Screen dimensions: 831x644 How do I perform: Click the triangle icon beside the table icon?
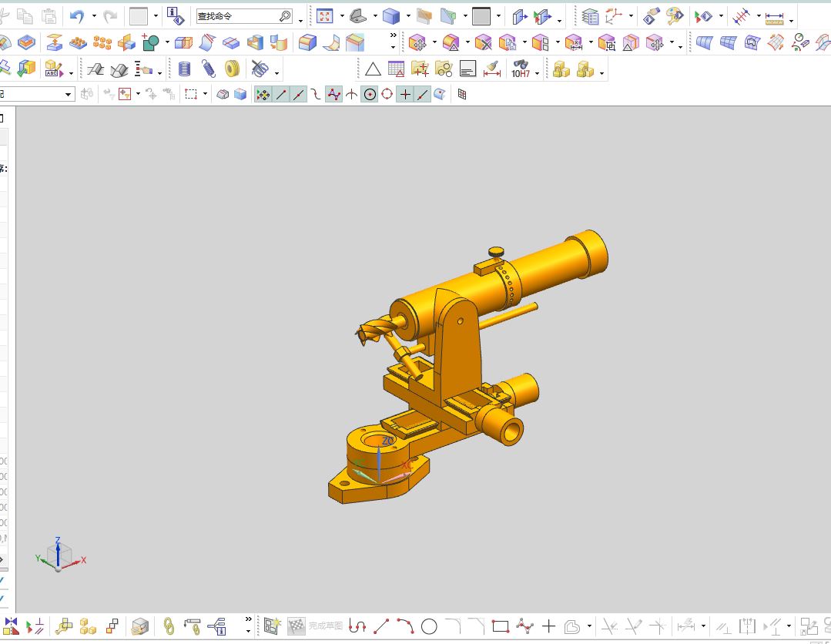click(373, 69)
